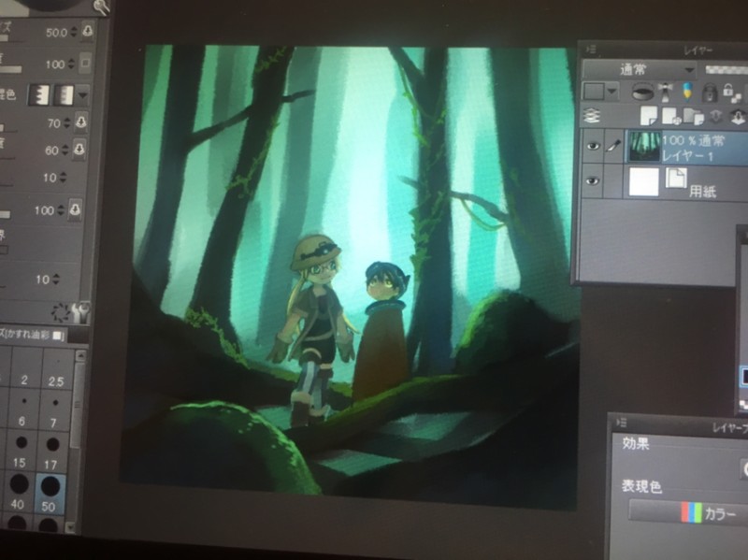This screenshot has width=748, height=560.
Task: Open the layer property panel menu icon
Action: point(622,423)
